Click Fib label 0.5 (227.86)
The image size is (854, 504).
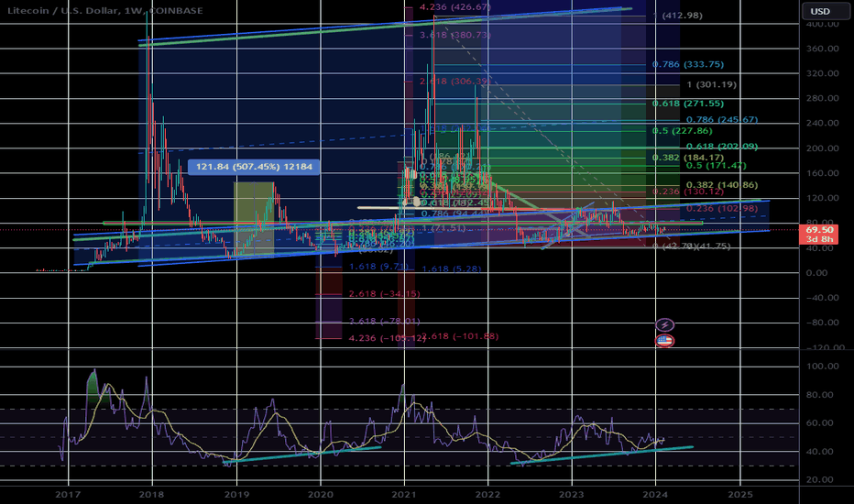click(682, 131)
